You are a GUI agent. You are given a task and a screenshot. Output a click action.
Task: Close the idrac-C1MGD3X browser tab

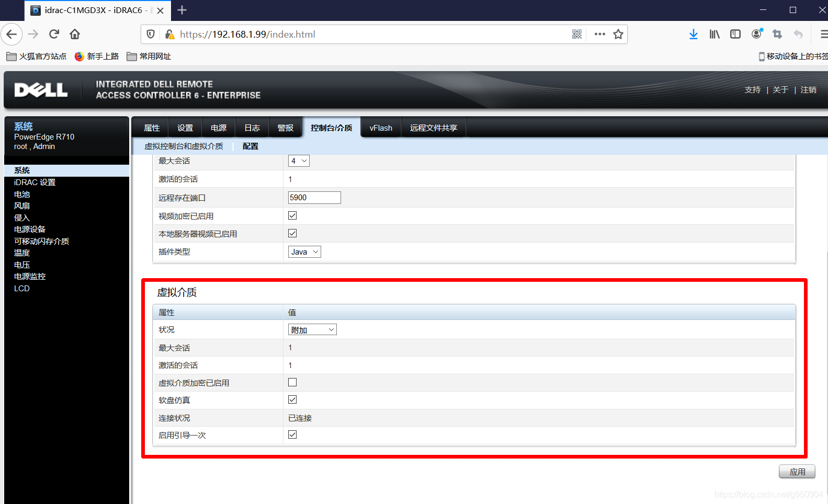click(161, 10)
